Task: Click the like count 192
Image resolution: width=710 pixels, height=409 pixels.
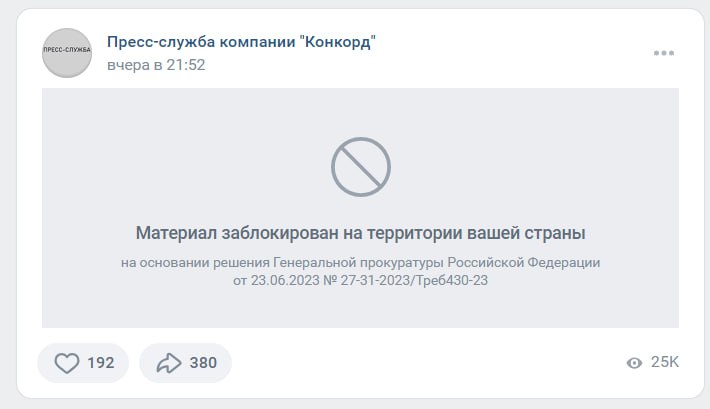Action: click(x=101, y=363)
